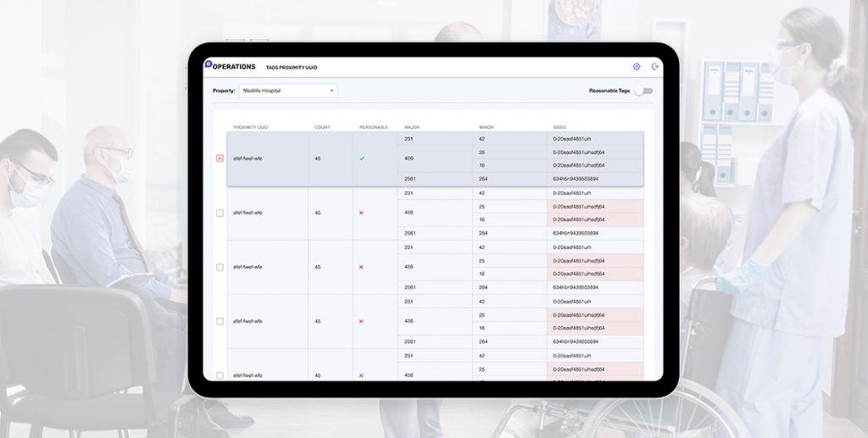
Task: Click the REASONABLE column header
Action: point(374,127)
